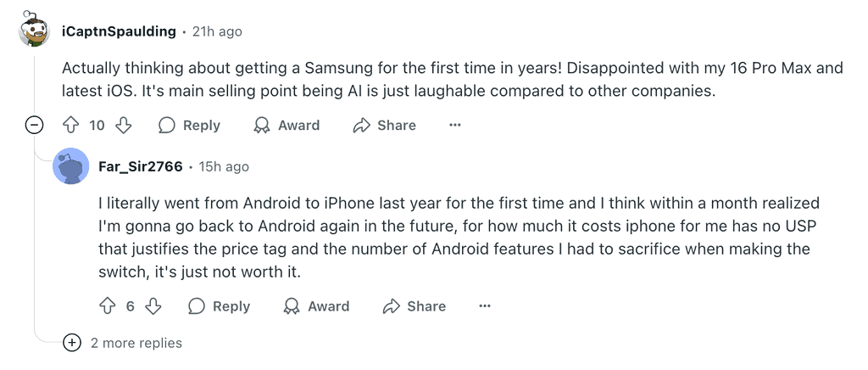This screenshot has height=370, width=868.
Task: Downvote iCaptnSpaulding's comment
Action: (x=124, y=126)
